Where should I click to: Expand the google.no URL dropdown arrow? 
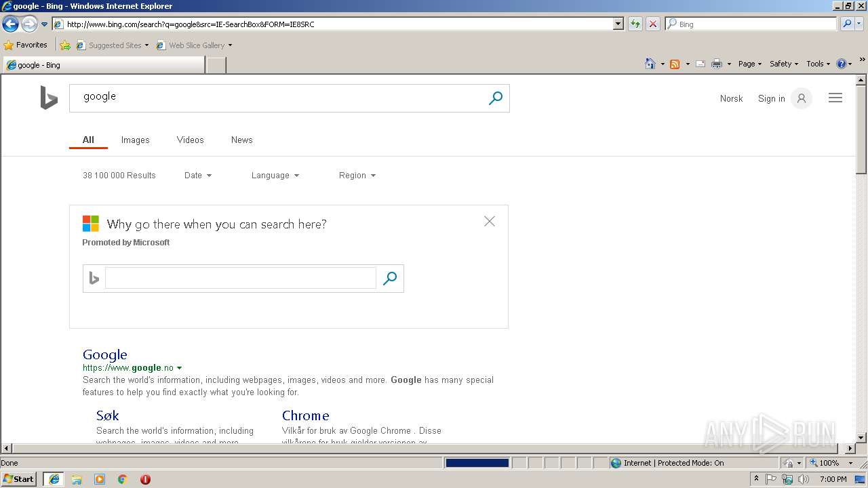click(x=180, y=368)
